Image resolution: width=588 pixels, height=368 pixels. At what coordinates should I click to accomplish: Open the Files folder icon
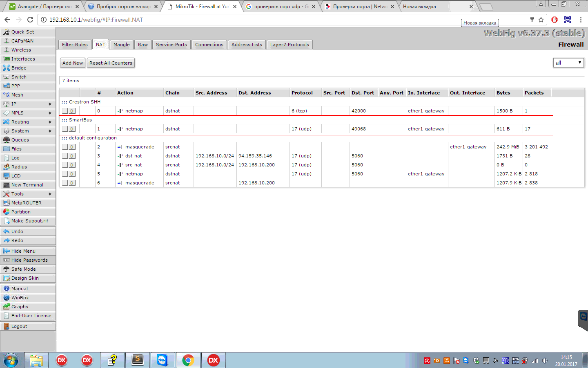pos(6,149)
